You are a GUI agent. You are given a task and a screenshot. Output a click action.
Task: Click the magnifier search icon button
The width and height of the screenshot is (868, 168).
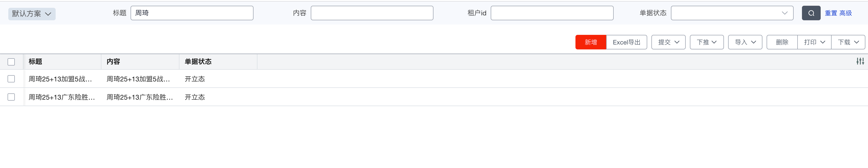click(811, 13)
